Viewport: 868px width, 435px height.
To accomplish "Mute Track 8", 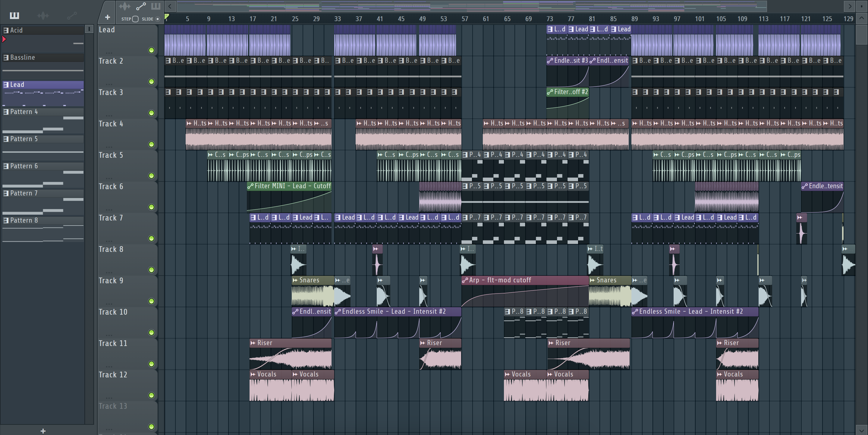I will [x=151, y=270].
